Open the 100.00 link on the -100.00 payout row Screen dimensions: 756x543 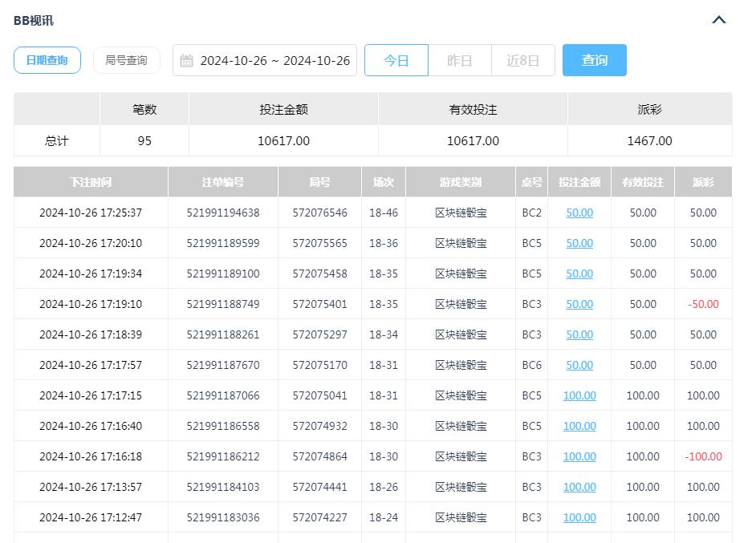point(579,456)
